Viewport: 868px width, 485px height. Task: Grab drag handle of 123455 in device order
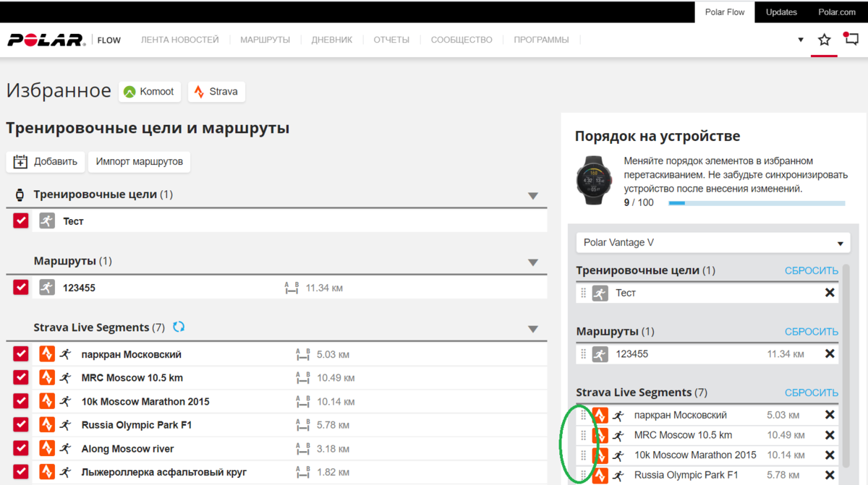tap(584, 354)
